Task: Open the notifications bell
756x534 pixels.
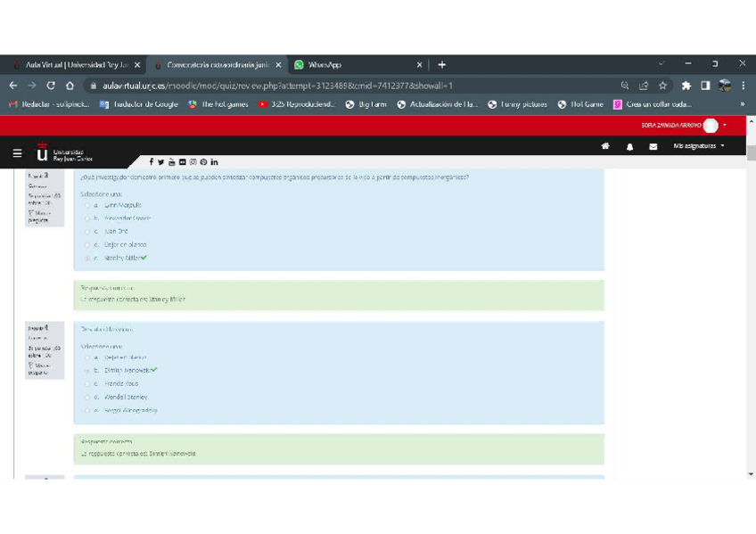Action: click(629, 146)
